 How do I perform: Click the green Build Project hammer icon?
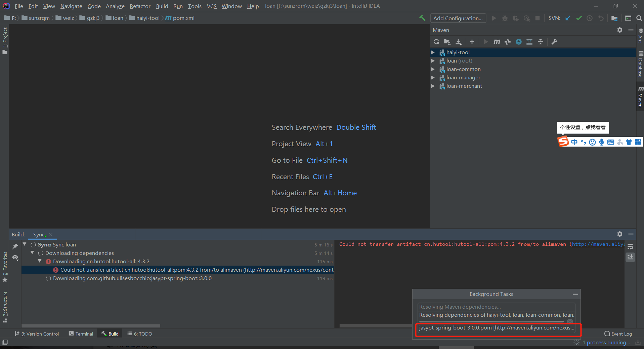[422, 18]
